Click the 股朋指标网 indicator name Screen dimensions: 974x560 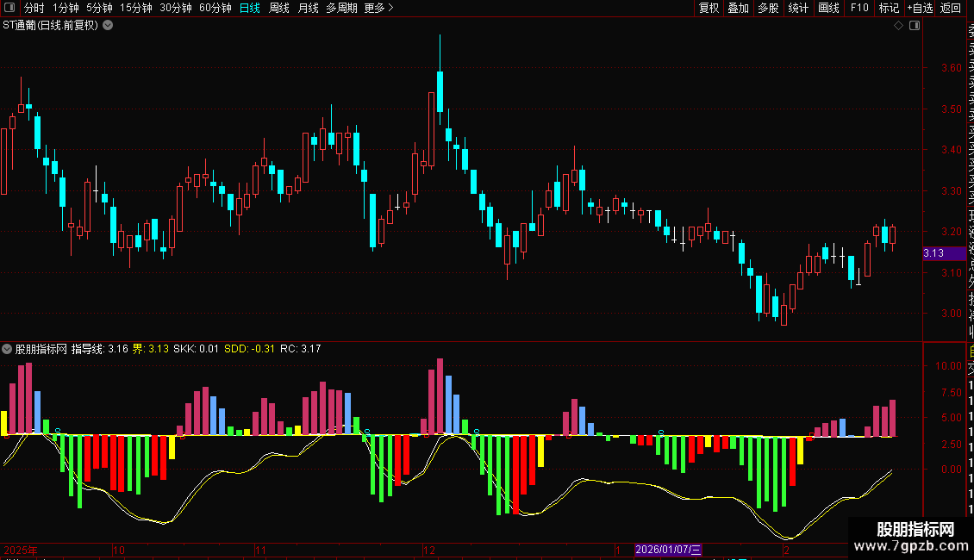[x=41, y=349]
